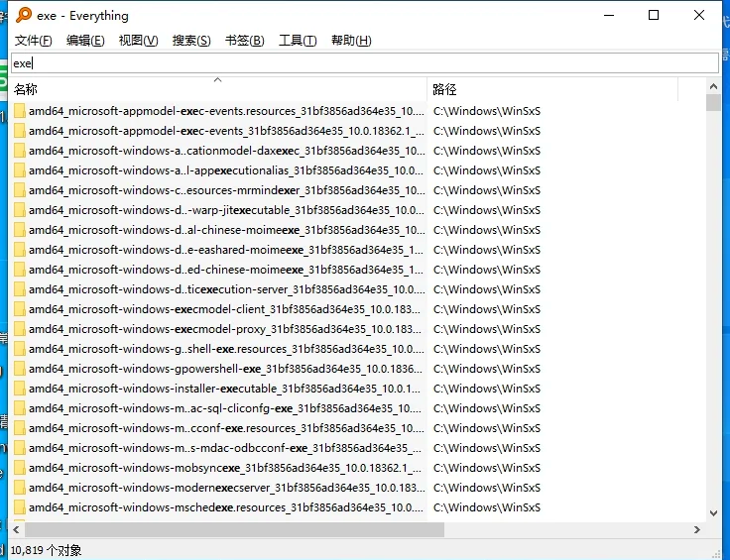Click folder icon of installer-executable row
The image size is (730, 560).
tap(20, 389)
